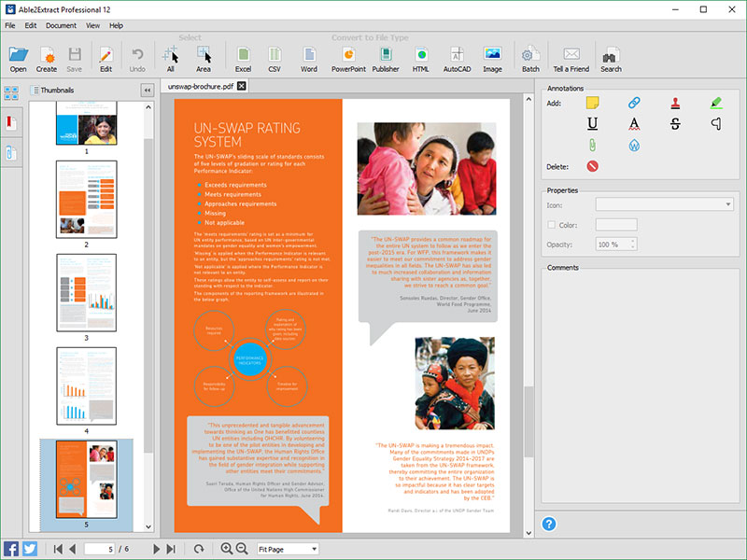Add a watermark annotation
The height and width of the screenshot is (560, 747).
click(634, 145)
